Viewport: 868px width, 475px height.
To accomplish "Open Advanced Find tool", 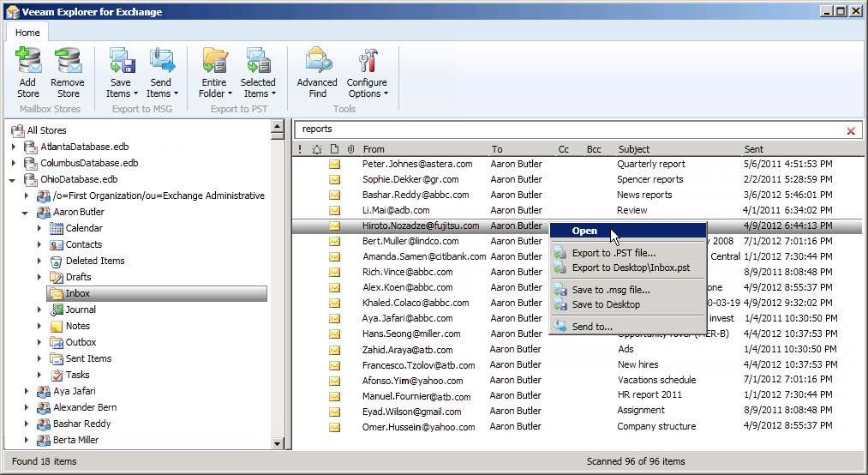I will pyautogui.click(x=317, y=73).
